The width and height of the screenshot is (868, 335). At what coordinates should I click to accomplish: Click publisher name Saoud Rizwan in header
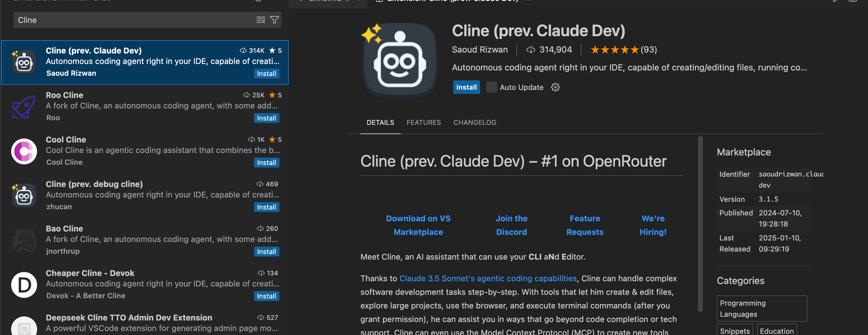[x=479, y=49]
